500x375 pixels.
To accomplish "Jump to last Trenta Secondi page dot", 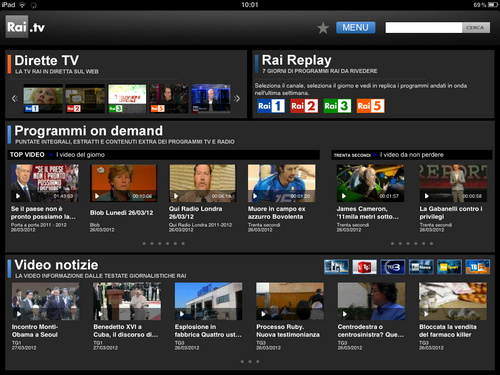I will click(x=431, y=244).
